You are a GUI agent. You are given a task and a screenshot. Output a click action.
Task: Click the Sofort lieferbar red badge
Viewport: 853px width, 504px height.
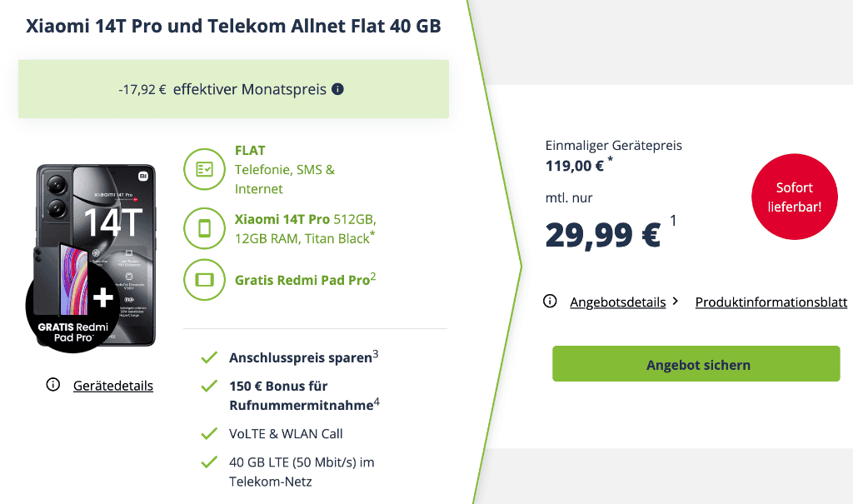pyautogui.click(x=794, y=197)
